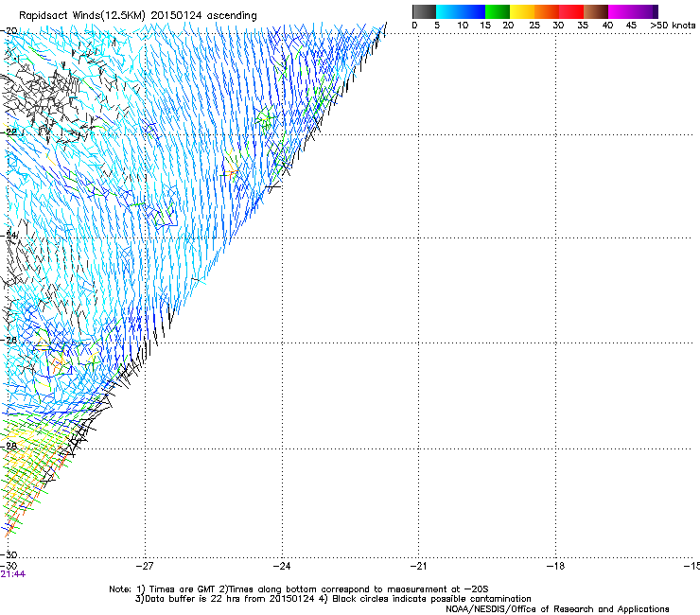Image resolution: width=700 pixels, height=615 pixels.
Task: Click the green 15-20 knots color segment
Action: (498, 11)
